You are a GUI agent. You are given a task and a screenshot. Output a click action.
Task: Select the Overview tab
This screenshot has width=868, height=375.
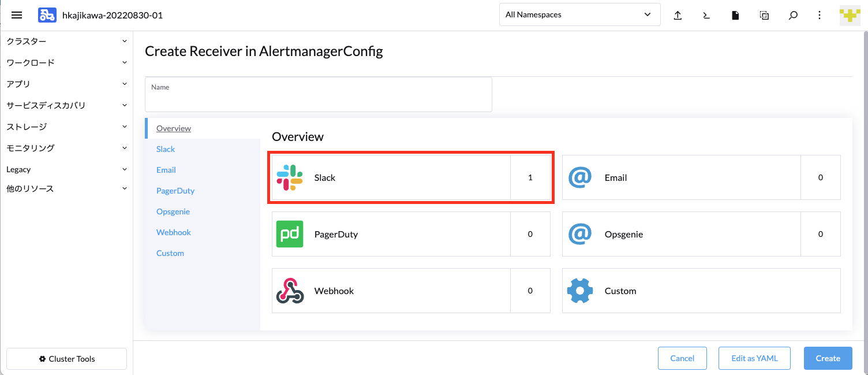point(203,128)
